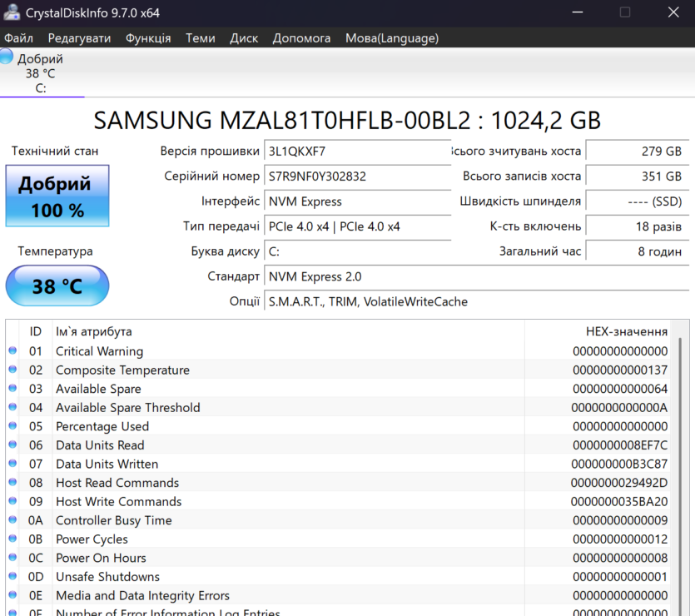Click the Ім`я атрибута column header
The height and width of the screenshot is (616, 695).
(x=288, y=331)
